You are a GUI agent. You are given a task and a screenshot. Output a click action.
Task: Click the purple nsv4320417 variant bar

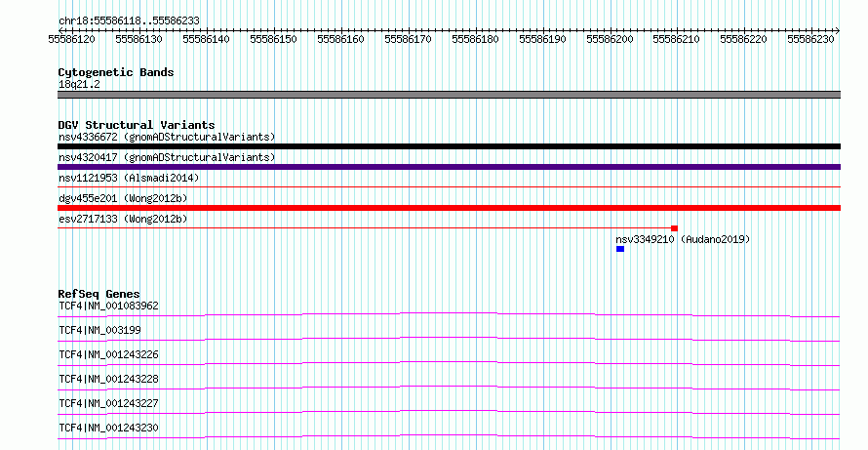(x=449, y=167)
